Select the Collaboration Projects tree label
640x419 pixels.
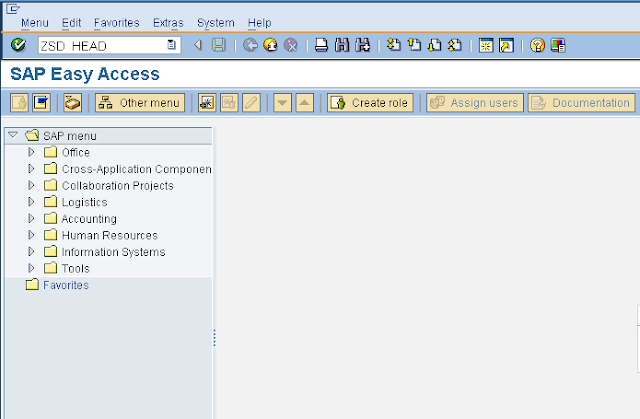118,185
